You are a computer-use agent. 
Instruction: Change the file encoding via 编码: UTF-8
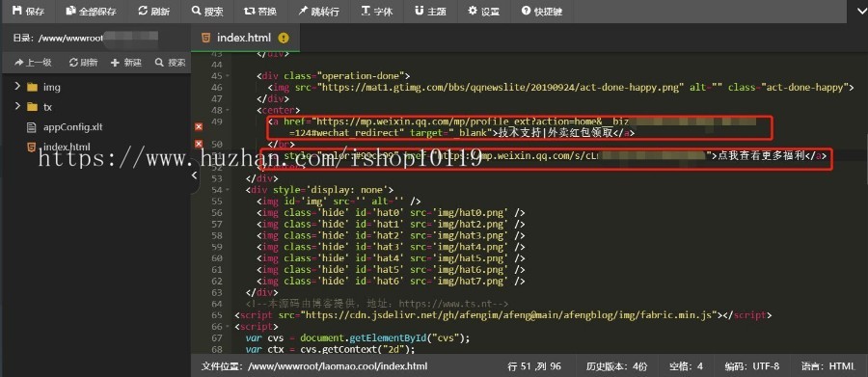point(752,366)
